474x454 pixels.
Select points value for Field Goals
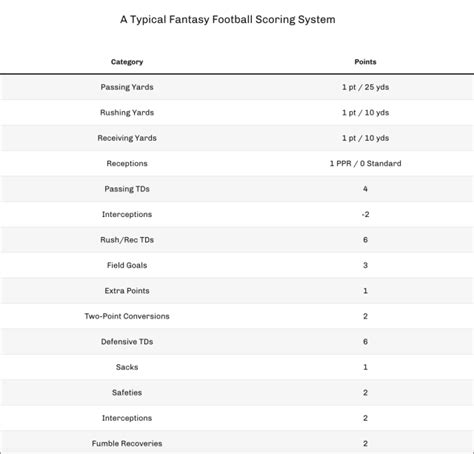(365, 265)
